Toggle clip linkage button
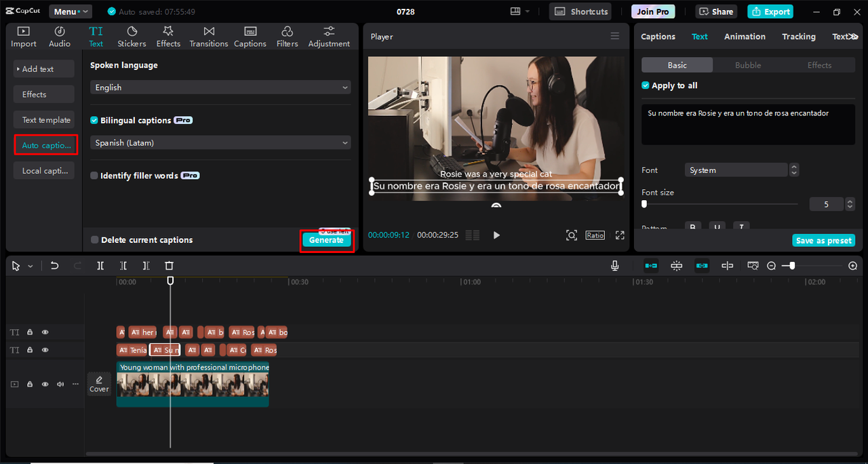The height and width of the screenshot is (464, 868). pos(702,266)
